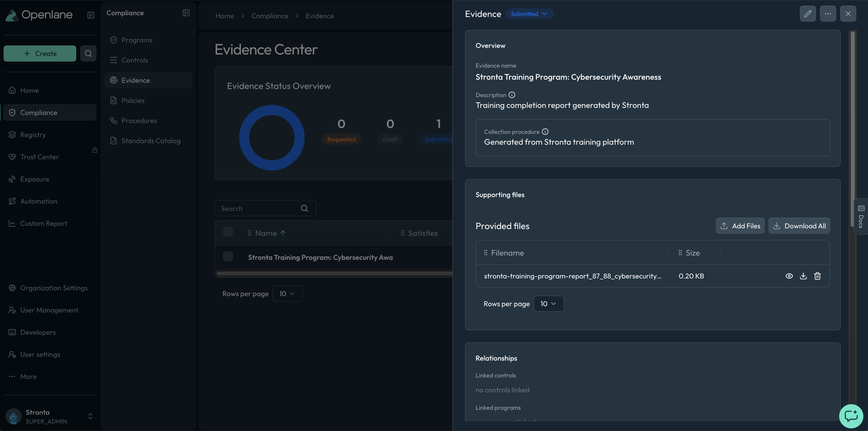Toggle the select-all checkbox in evidence table header
Image resolution: width=868 pixels, height=431 pixels.
pos(228,232)
